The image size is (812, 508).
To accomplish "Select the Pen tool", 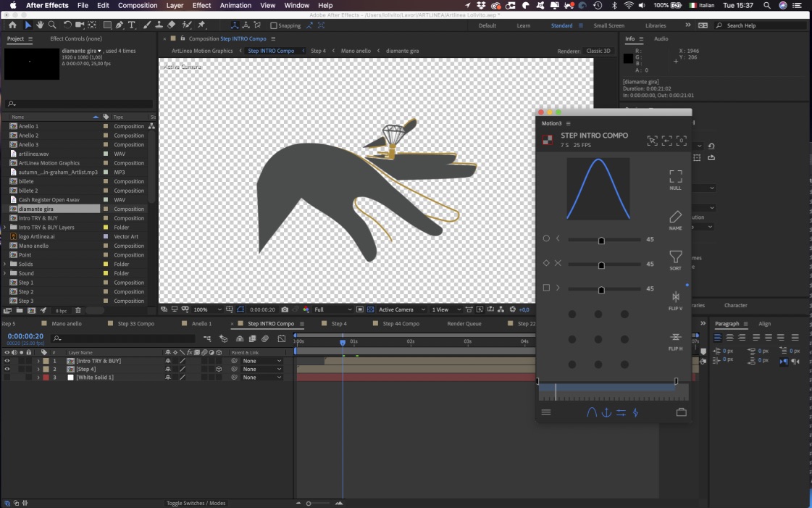I will (120, 25).
